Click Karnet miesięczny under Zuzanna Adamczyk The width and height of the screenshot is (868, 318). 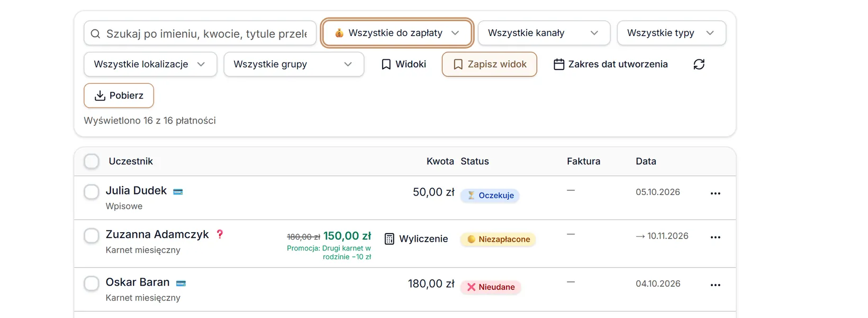click(x=143, y=250)
